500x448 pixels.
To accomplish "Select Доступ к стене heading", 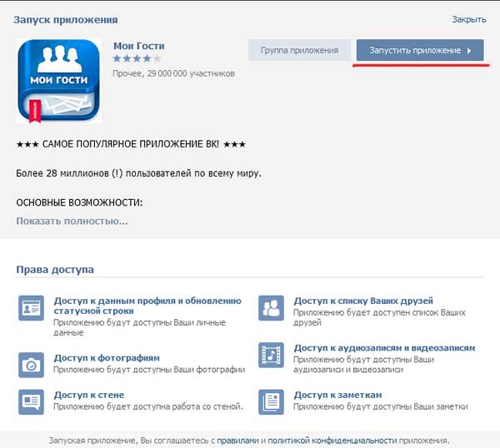I will 90,395.
